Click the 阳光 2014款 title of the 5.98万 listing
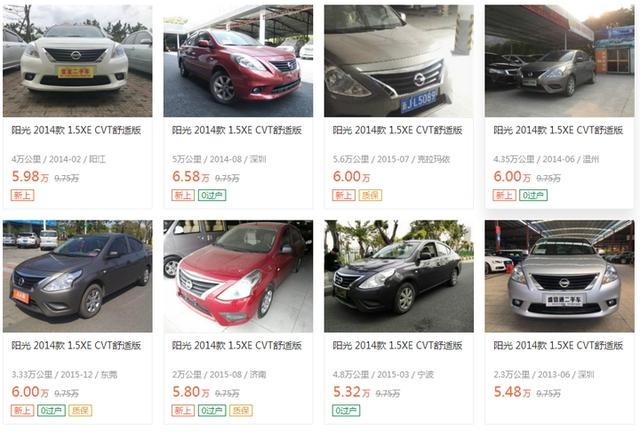Viewport: 640px width, 432px height. [x=76, y=130]
